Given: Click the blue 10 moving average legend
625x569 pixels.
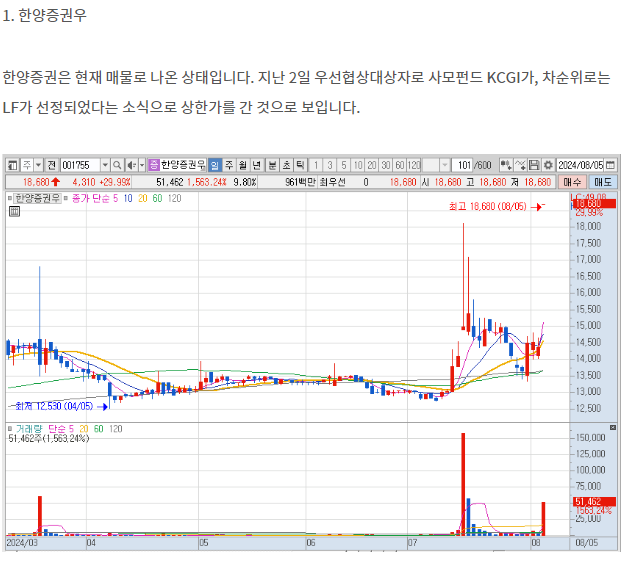Looking at the screenshot, I should coord(128,198).
